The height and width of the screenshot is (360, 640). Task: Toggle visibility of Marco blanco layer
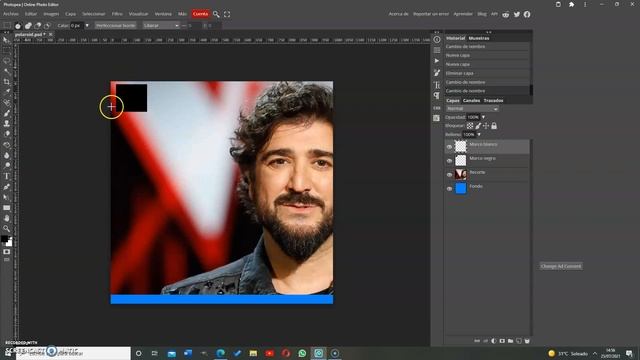click(x=449, y=147)
